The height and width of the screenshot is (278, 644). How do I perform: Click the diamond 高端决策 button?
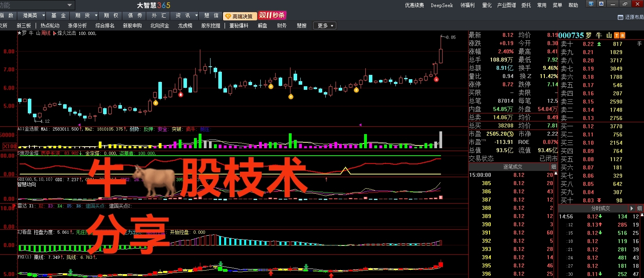coord(240,16)
